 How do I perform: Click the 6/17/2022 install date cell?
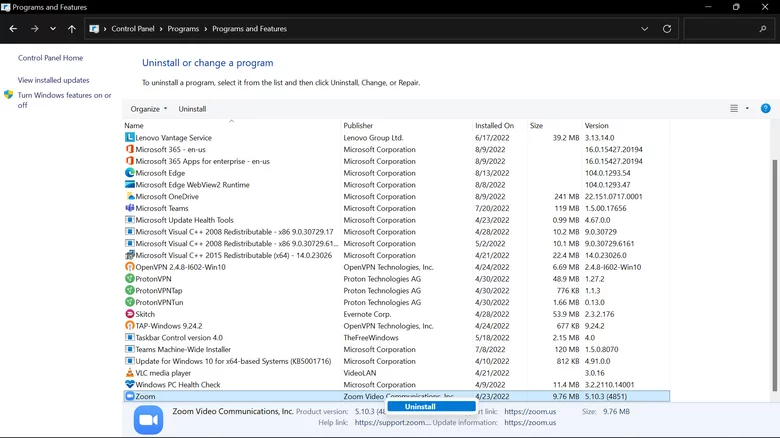(492, 137)
